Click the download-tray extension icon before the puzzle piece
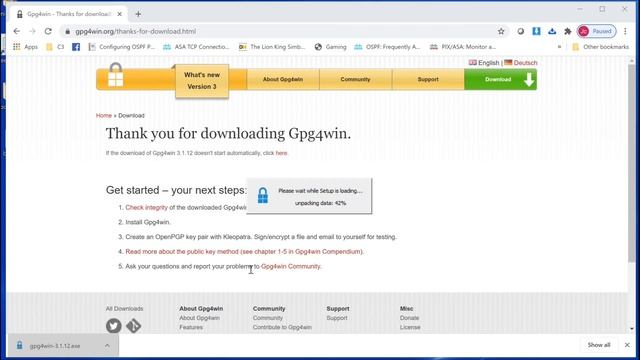This screenshot has height=360, width=640. (552, 31)
